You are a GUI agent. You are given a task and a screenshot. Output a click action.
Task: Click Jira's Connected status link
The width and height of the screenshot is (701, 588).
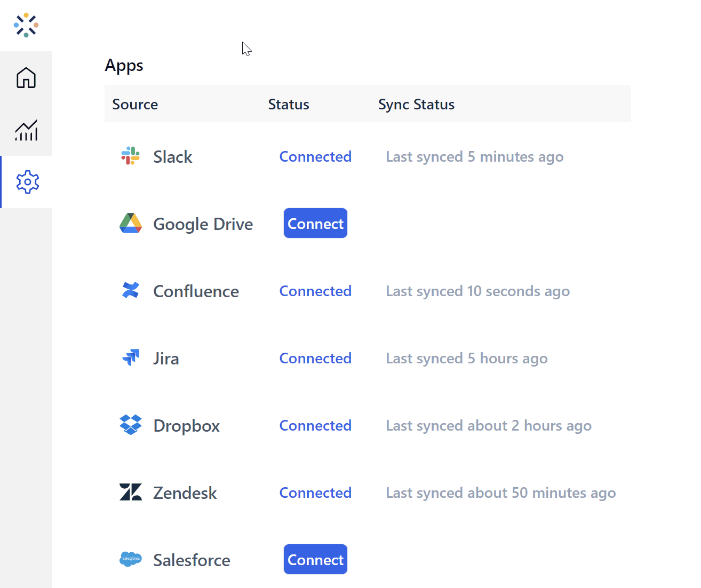coord(315,358)
